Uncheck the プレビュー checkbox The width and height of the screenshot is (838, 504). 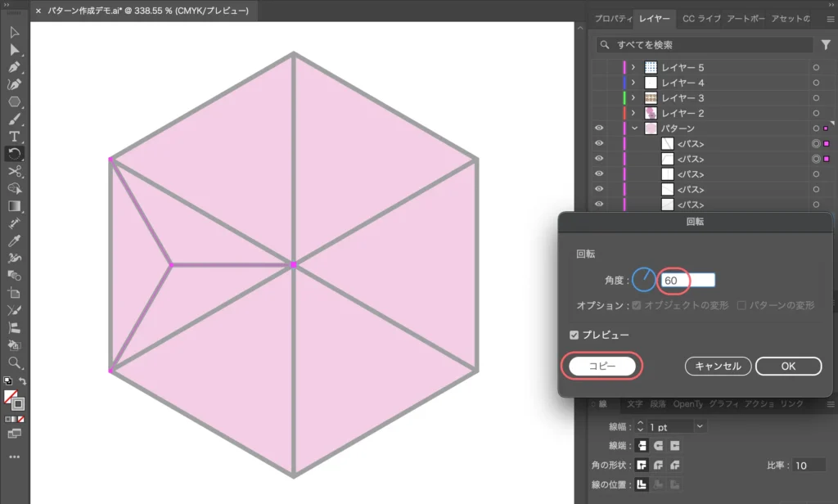point(574,335)
